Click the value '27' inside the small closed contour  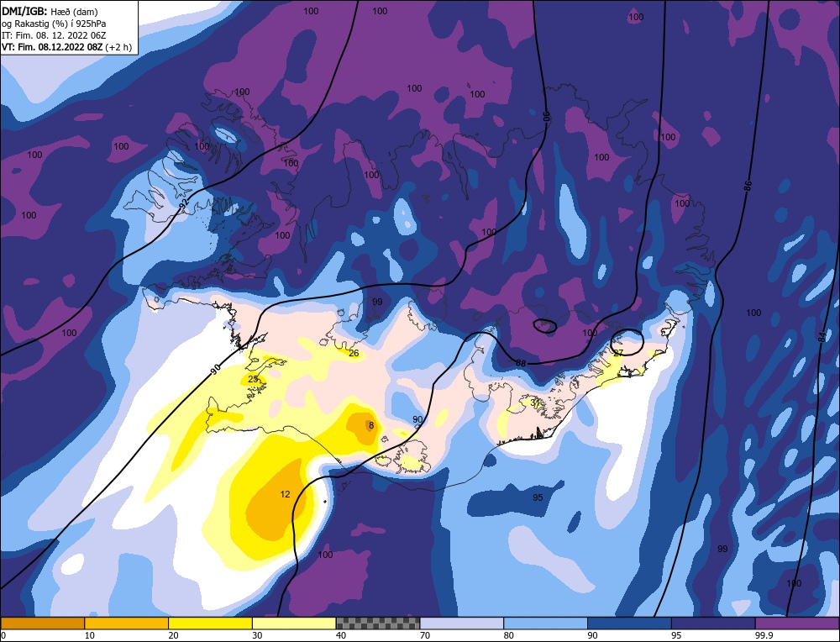click(618, 353)
